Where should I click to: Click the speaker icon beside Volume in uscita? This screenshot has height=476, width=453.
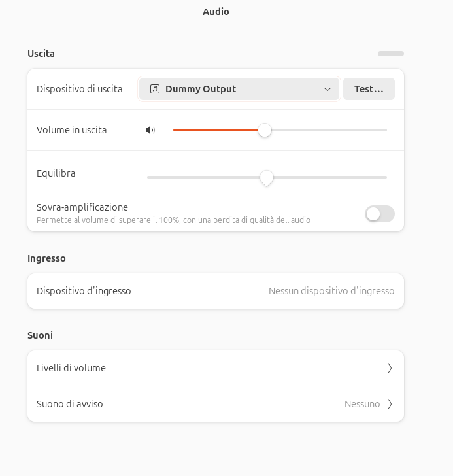point(150,130)
